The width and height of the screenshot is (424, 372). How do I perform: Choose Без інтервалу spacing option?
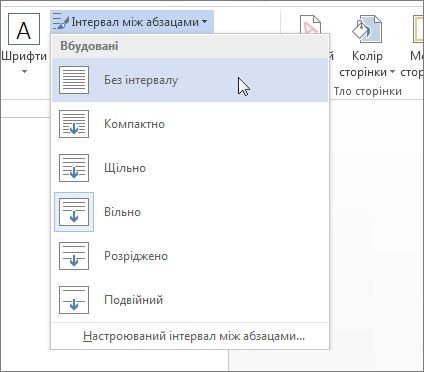(x=190, y=80)
